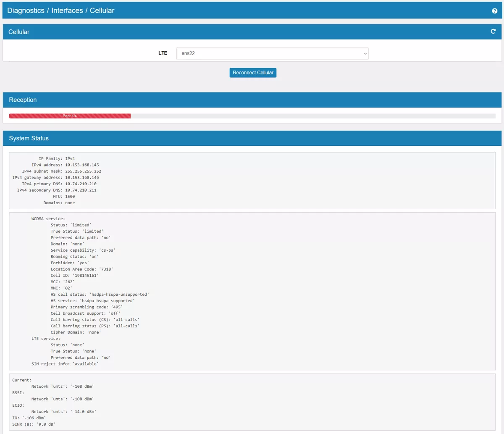
Task: Open the LTE interface dropdown showing ens22
Action: (x=272, y=53)
